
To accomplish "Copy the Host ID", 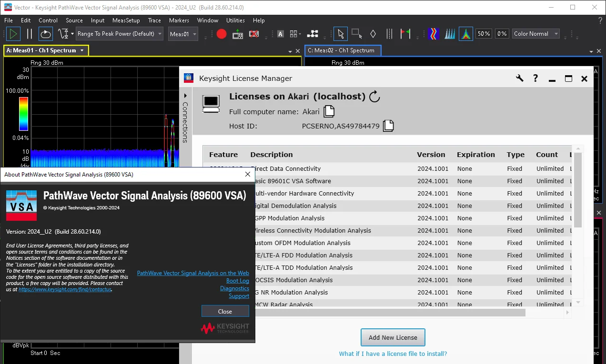I will [x=389, y=126].
